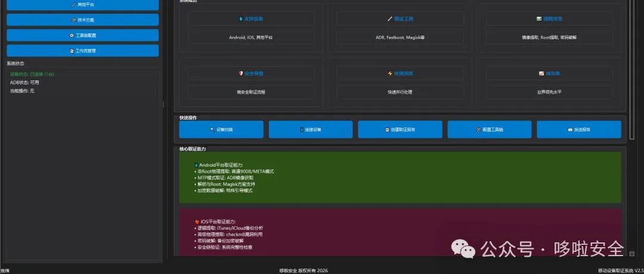
Task: Click '非Root物理提取: 高通9008/META模式' line
Action: 234,172
